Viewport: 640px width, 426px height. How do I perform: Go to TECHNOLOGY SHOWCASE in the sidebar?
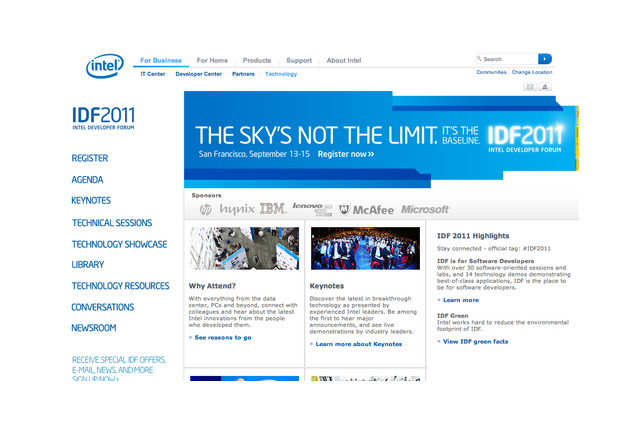[x=120, y=244]
